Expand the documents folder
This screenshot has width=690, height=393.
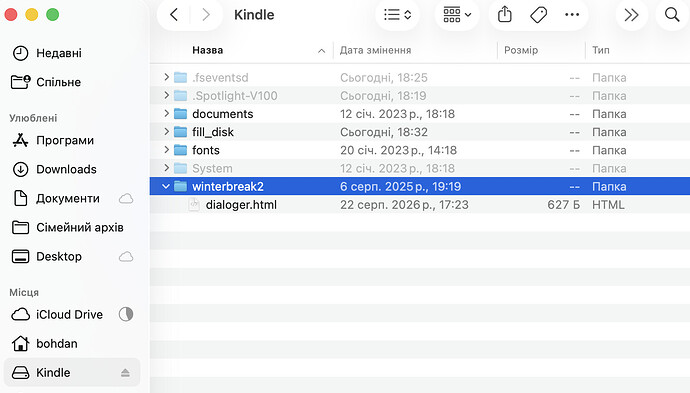(x=166, y=114)
